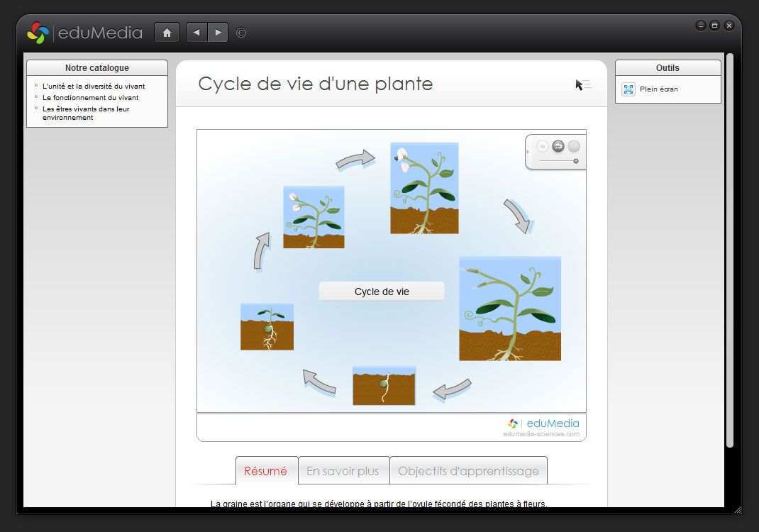The image size is (759, 532).
Task: Select the Résumé tab
Action: 266,471
